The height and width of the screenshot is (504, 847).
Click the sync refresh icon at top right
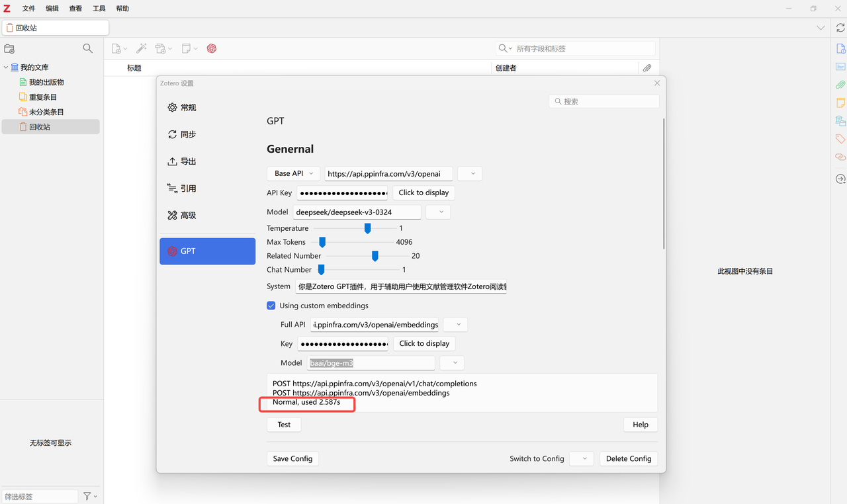coord(840,28)
